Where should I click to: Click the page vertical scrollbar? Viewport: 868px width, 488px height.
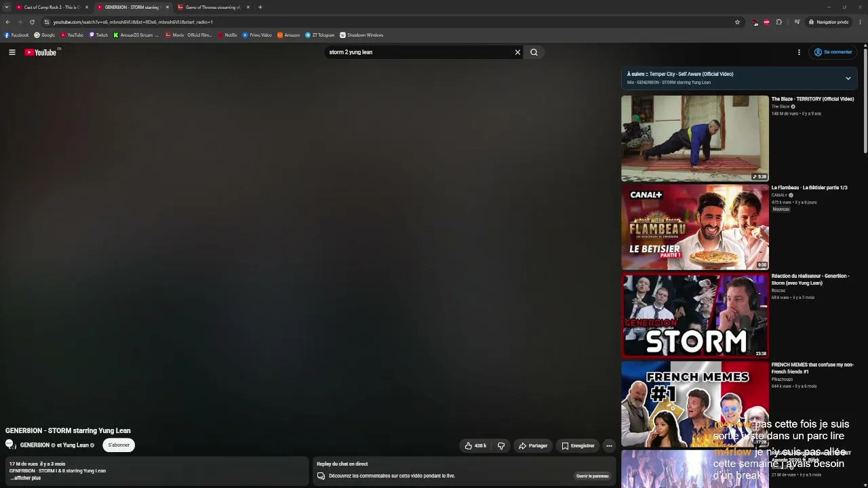click(865, 102)
